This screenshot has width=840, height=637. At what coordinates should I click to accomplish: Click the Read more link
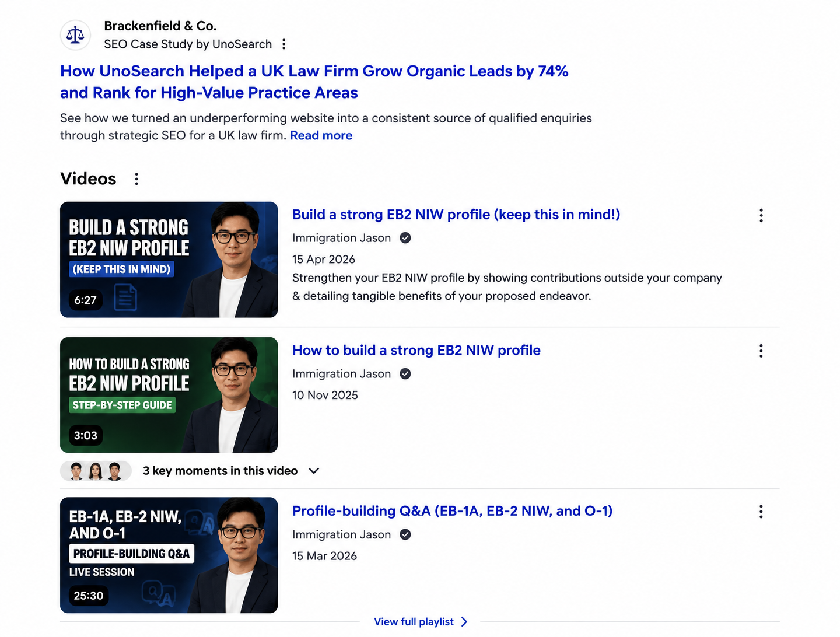pyautogui.click(x=321, y=135)
